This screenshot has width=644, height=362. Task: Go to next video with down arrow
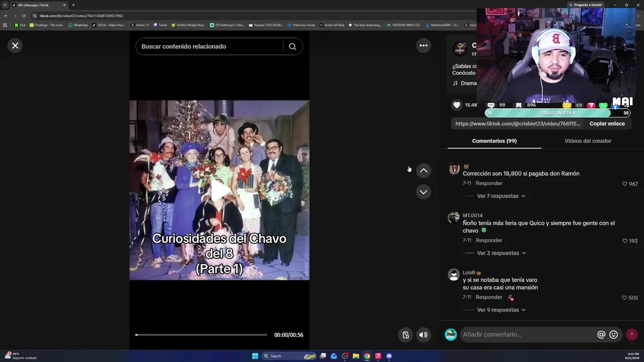point(424,192)
